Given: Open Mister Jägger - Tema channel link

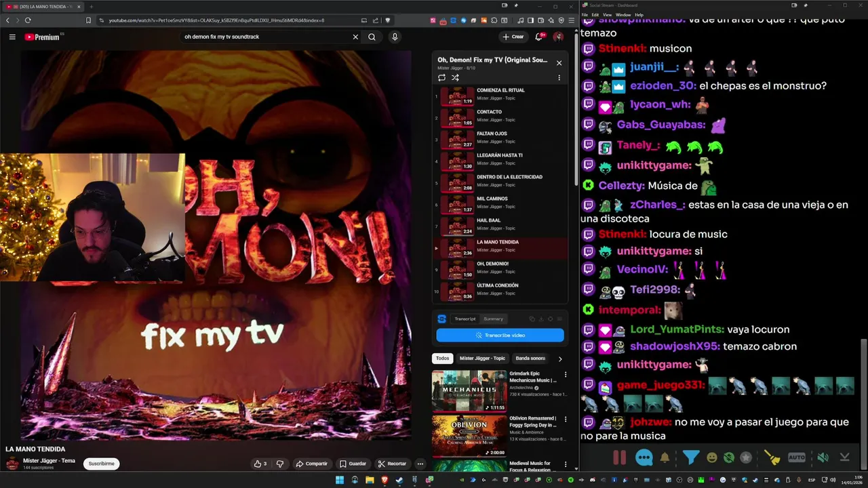Looking at the screenshot, I should click(49, 461).
